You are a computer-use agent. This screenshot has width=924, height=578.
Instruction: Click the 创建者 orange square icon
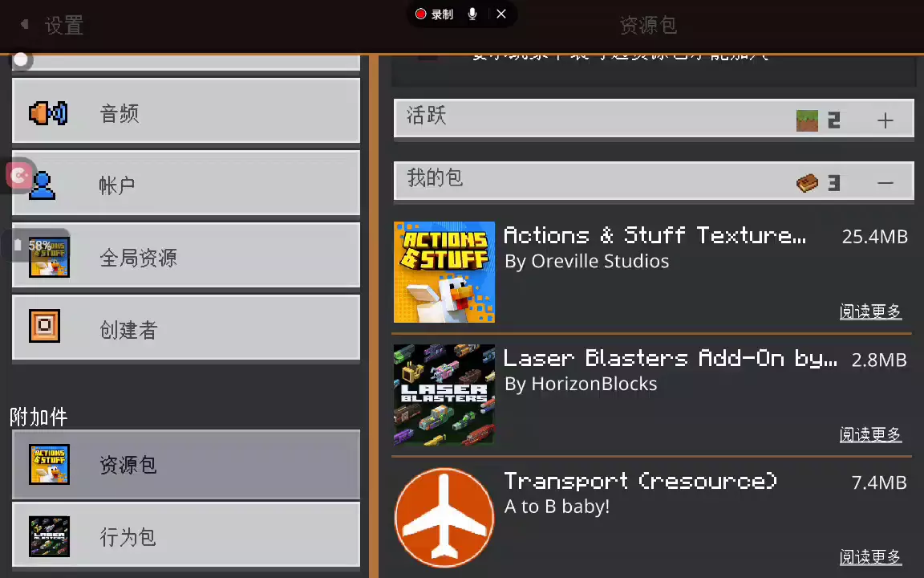click(45, 326)
